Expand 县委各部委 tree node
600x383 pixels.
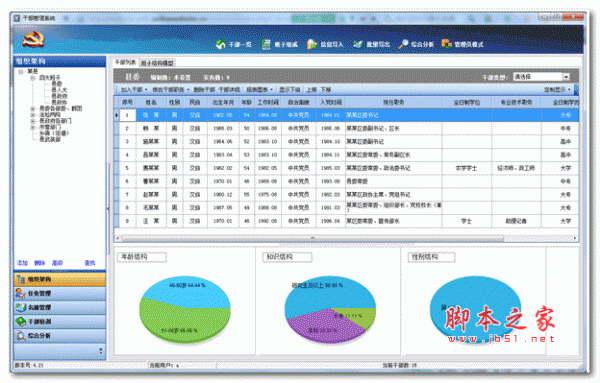click(33, 109)
